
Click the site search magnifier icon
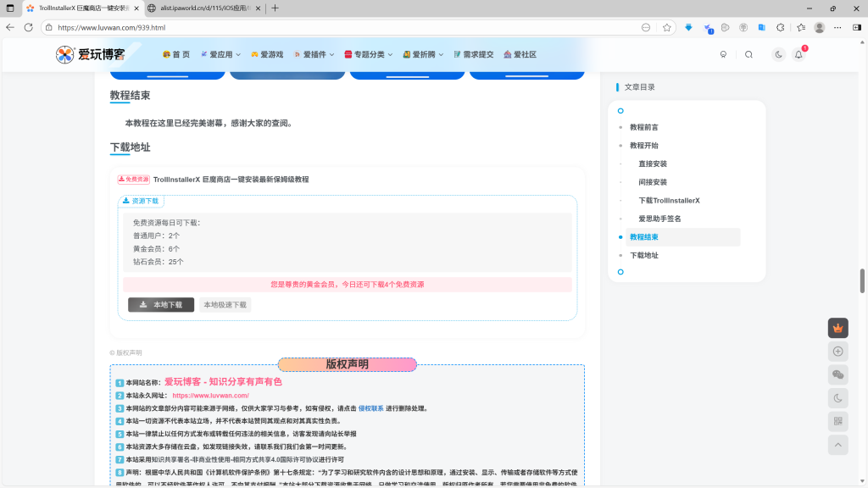[748, 54]
